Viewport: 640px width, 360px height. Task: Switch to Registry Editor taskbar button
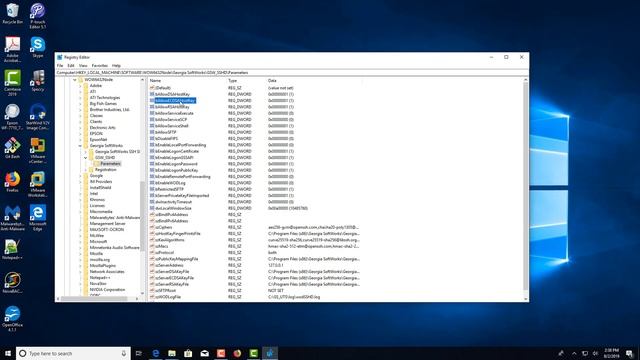[x=270, y=353]
